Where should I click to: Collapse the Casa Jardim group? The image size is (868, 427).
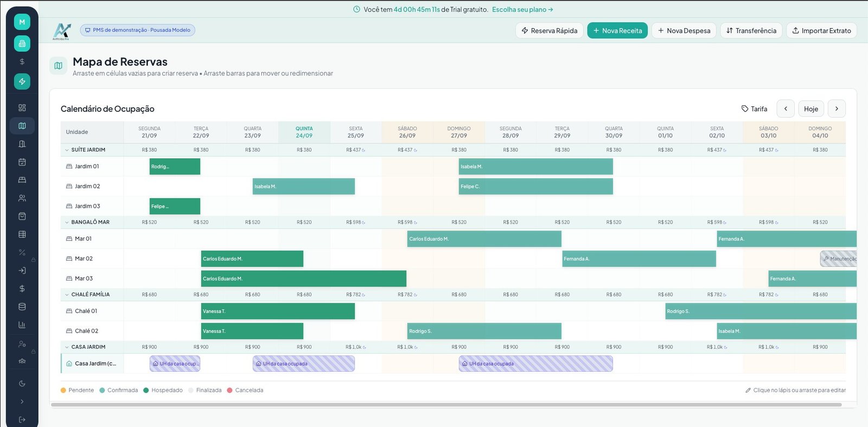pos(67,347)
